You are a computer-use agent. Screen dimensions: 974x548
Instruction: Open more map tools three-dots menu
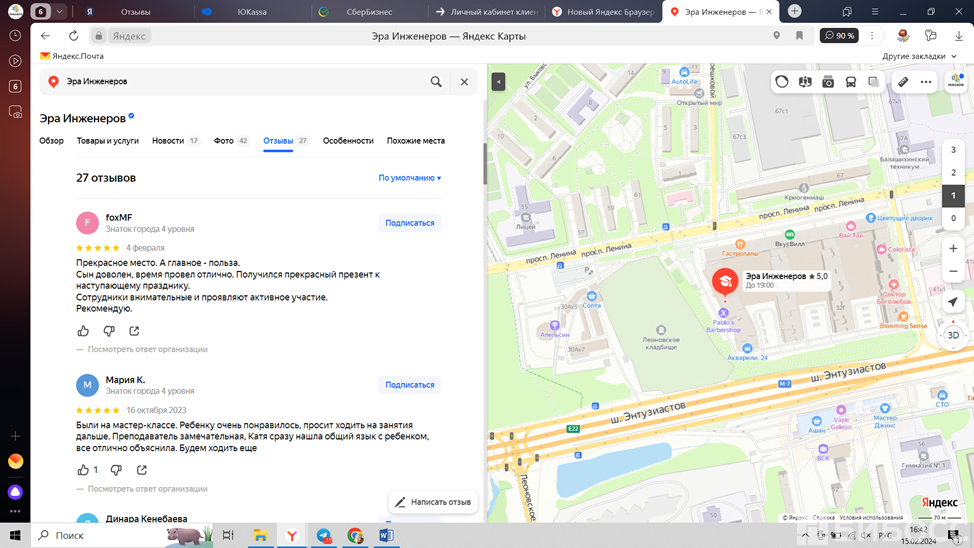[926, 82]
